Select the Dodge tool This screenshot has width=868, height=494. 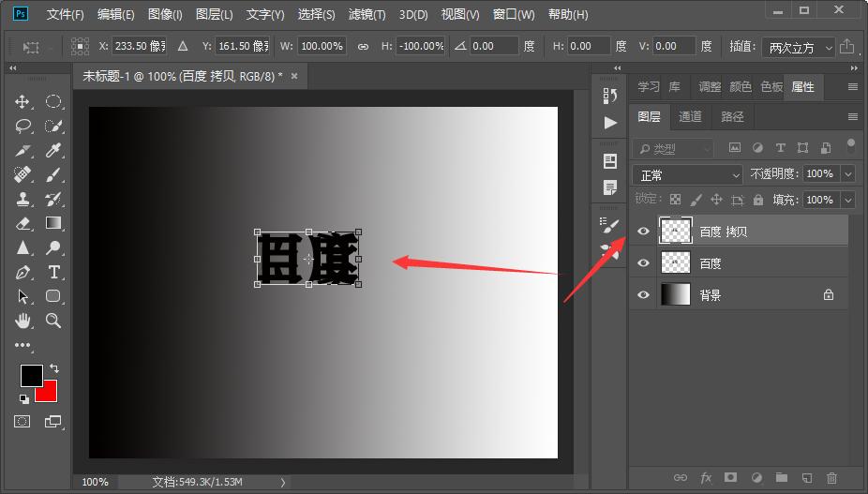point(53,247)
